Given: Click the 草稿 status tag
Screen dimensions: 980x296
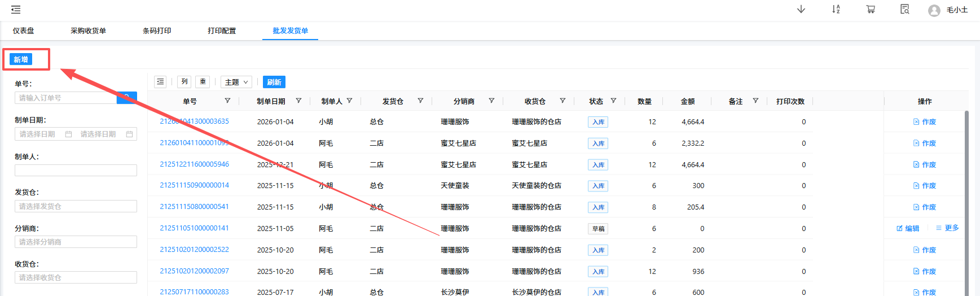Looking at the screenshot, I should point(598,229).
